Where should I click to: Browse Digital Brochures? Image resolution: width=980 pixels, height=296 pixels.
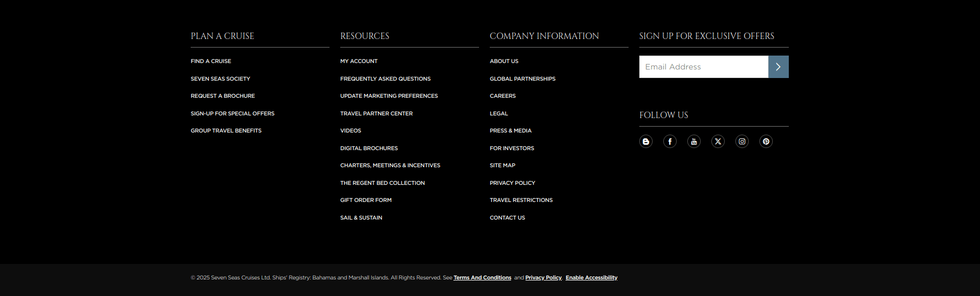[369, 149]
